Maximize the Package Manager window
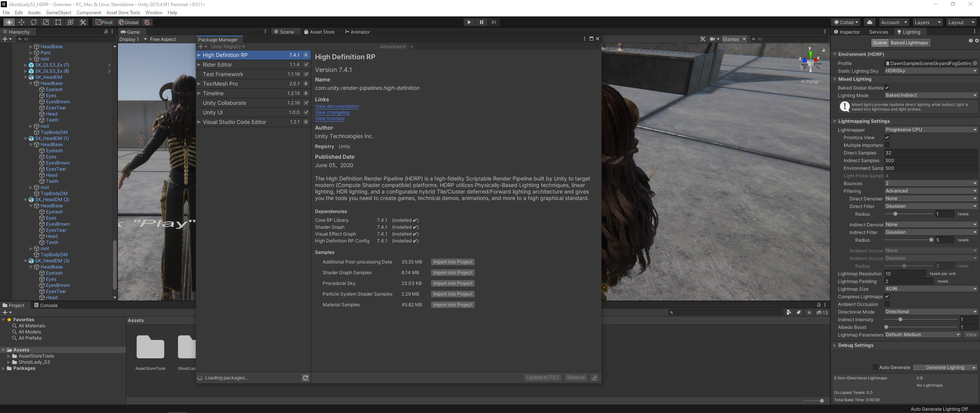Viewport: 980px width, 413px height. (591, 39)
